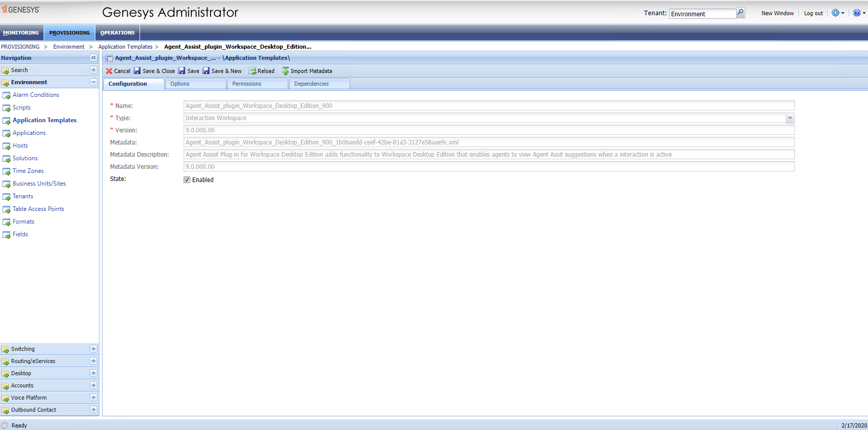Click the Save & New disk icon

pos(206,70)
